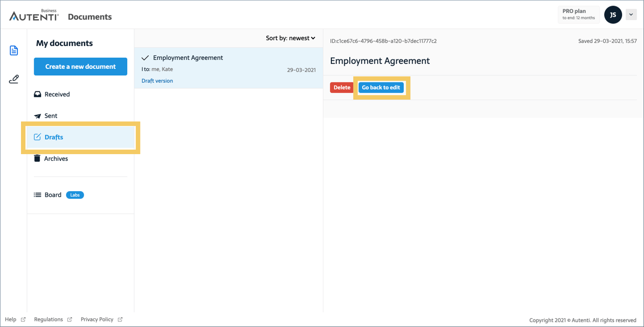Toggle the checkmark on Employment Agreement
644x327 pixels.
[145, 58]
